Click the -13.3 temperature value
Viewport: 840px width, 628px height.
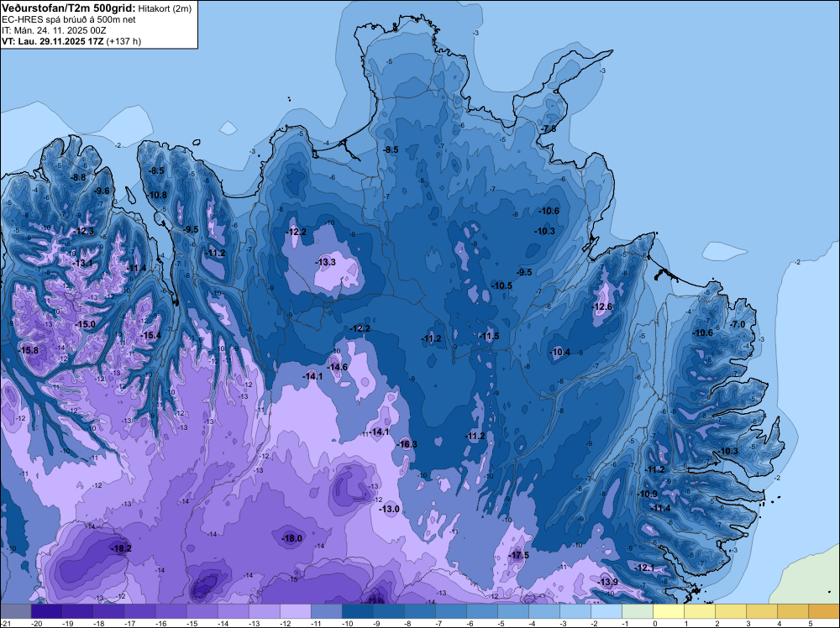tap(326, 262)
